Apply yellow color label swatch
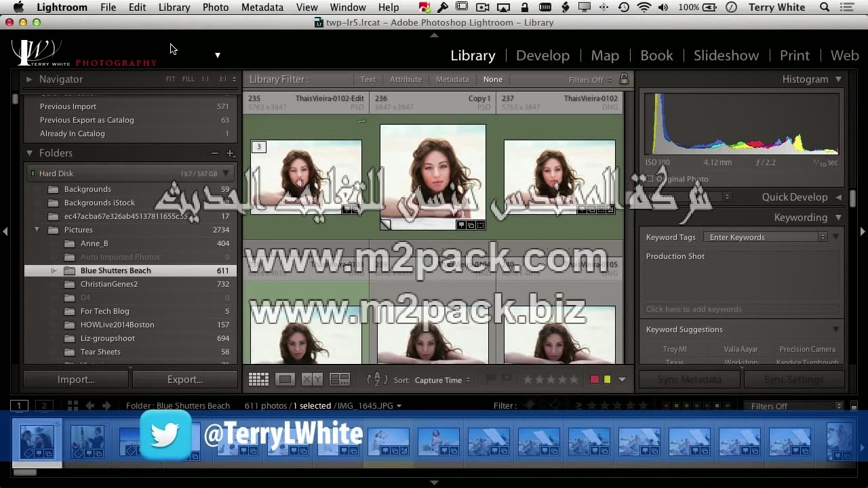 (x=607, y=380)
